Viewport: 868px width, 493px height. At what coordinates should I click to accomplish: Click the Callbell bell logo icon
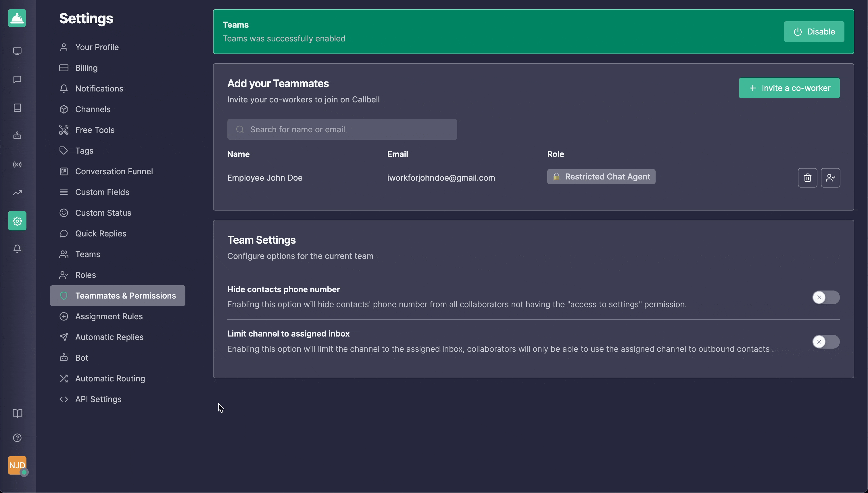pyautogui.click(x=17, y=18)
